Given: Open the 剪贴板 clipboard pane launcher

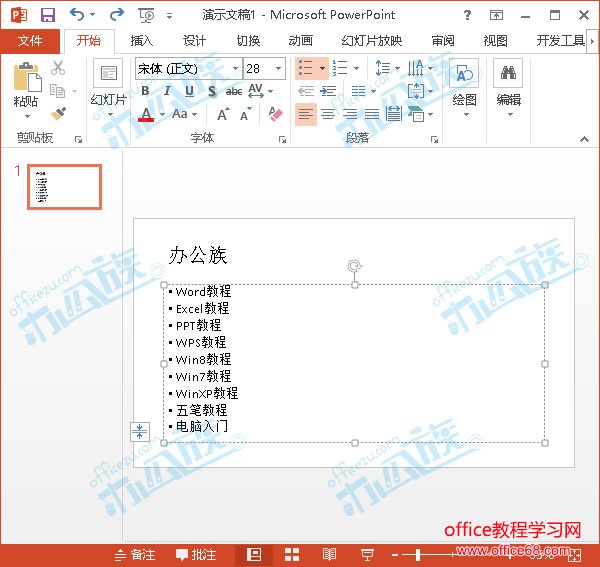Looking at the screenshot, I should click(78, 140).
